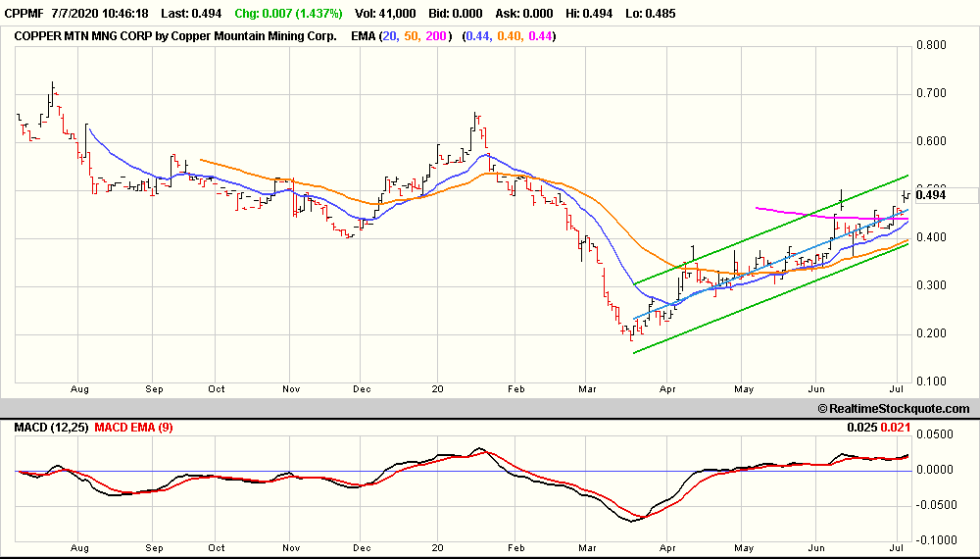The width and height of the screenshot is (980, 559).
Task: Select the Hi: 0.494 value
Action: tap(589, 13)
